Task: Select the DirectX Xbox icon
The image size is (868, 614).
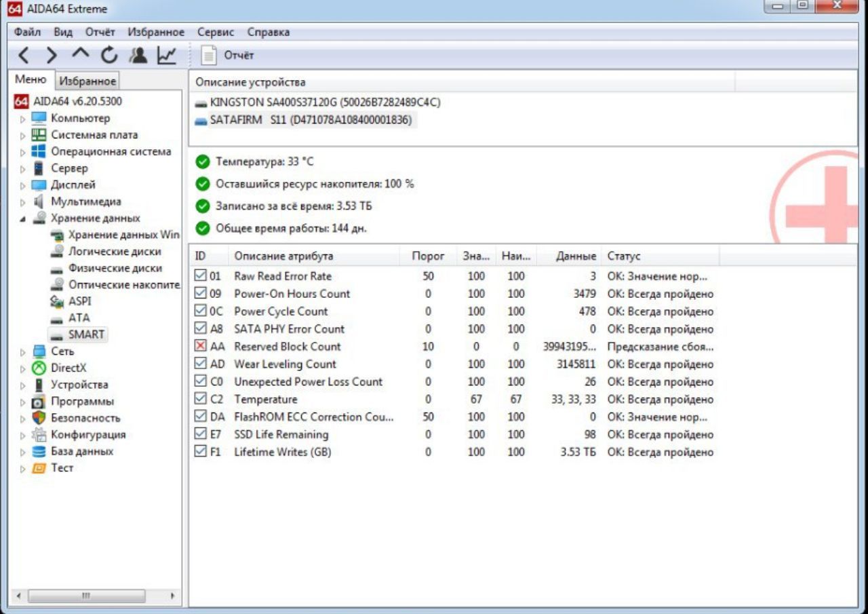Action: click(x=39, y=368)
